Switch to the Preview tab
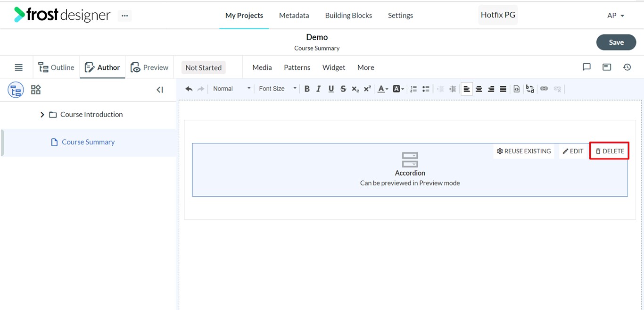Image resolution: width=644 pixels, height=310 pixels. [149, 67]
